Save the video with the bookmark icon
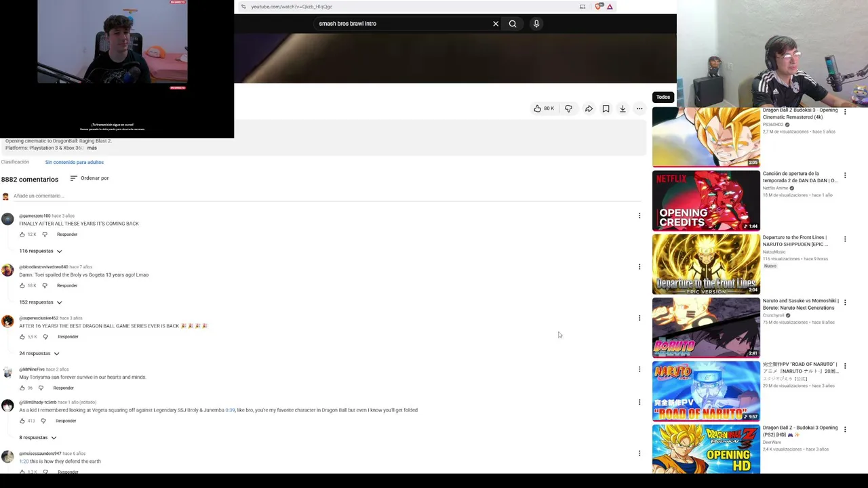Image resolution: width=868 pixels, height=488 pixels. tap(606, 108)
